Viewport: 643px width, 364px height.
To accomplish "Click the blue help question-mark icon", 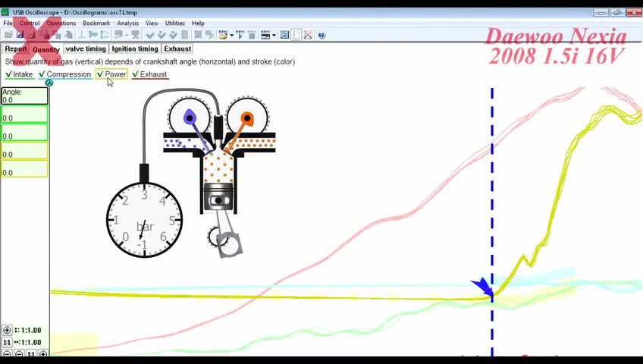I will click(322, 35).
